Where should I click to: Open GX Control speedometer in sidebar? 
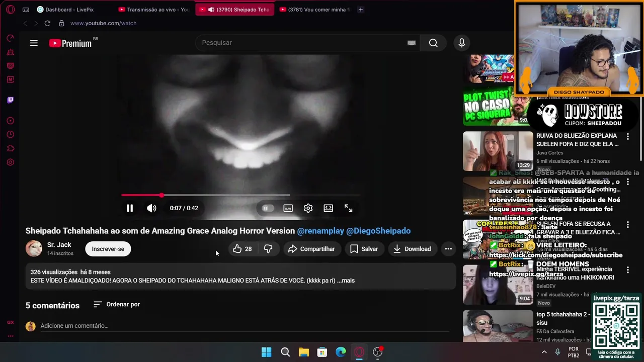point(10,38)
